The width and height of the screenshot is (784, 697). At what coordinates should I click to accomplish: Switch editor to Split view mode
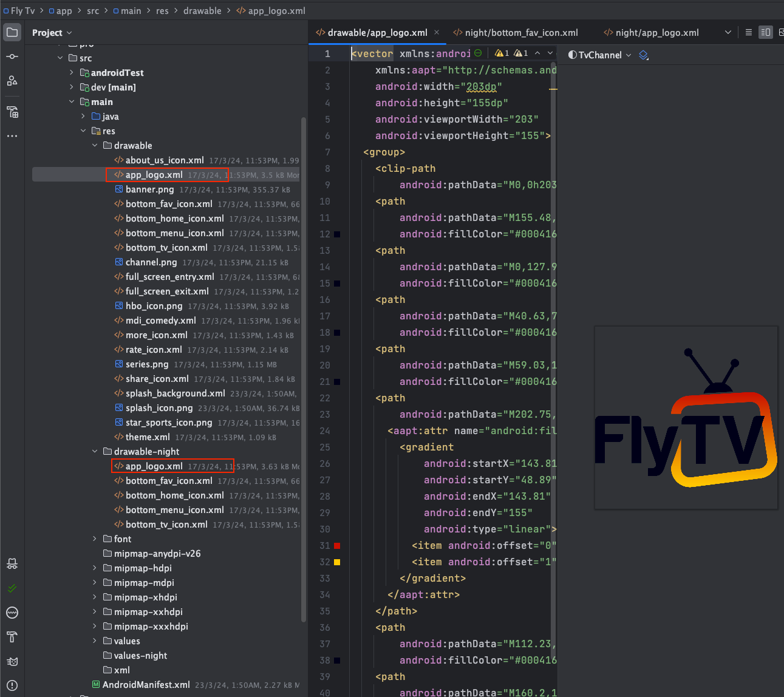765,32
